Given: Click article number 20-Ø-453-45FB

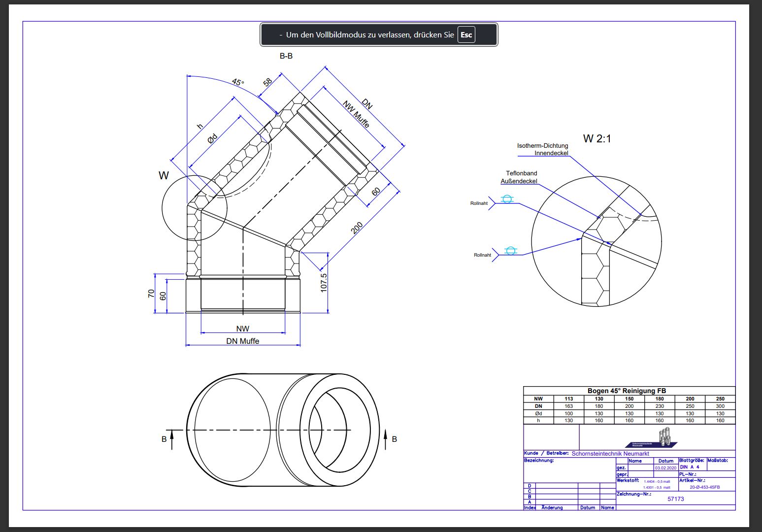Looking at the screenshot, I should (x=704, y=487).
